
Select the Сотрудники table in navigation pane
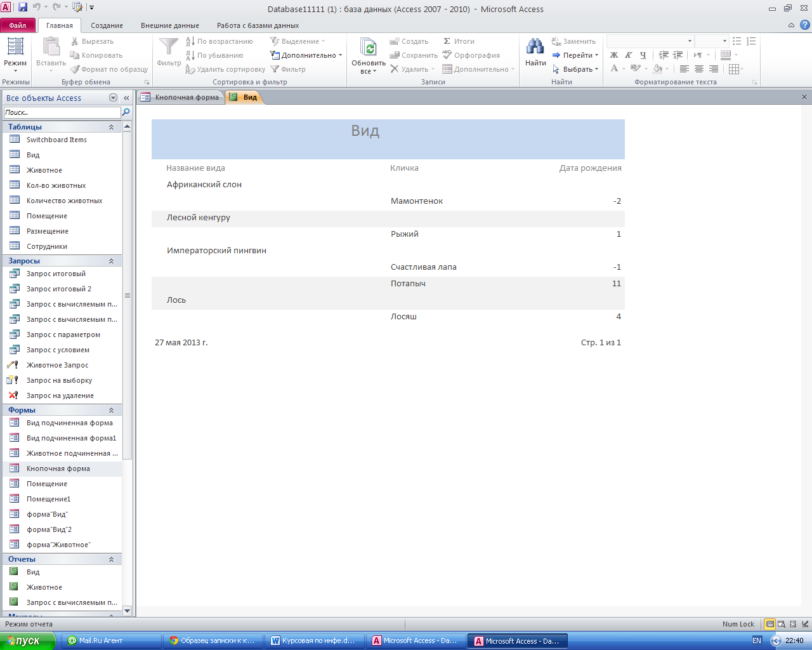pos(46,246)
